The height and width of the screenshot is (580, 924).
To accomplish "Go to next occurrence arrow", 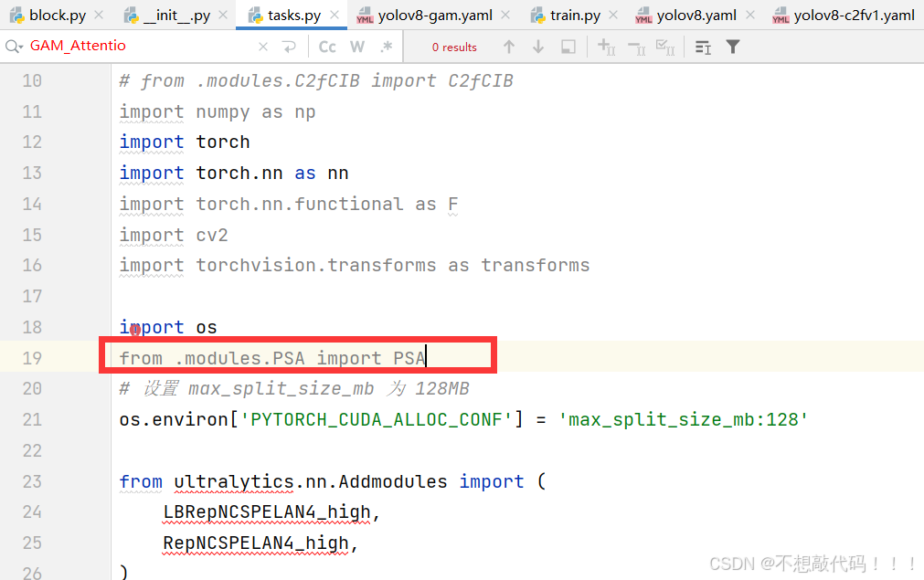I will pyautogui.click(x=538, y=47).
